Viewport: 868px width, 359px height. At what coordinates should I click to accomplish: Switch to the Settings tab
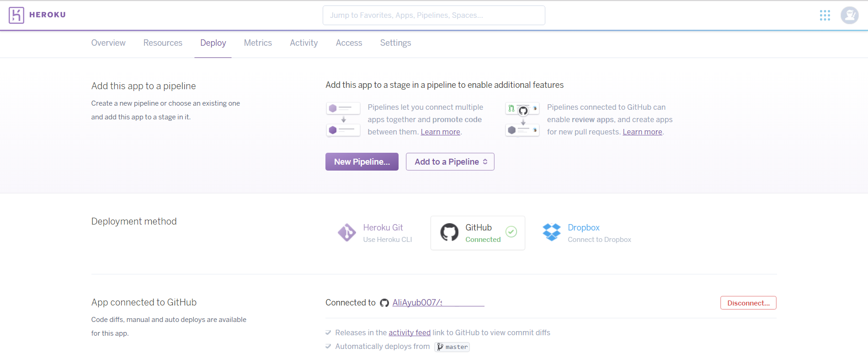click(395, 43)
